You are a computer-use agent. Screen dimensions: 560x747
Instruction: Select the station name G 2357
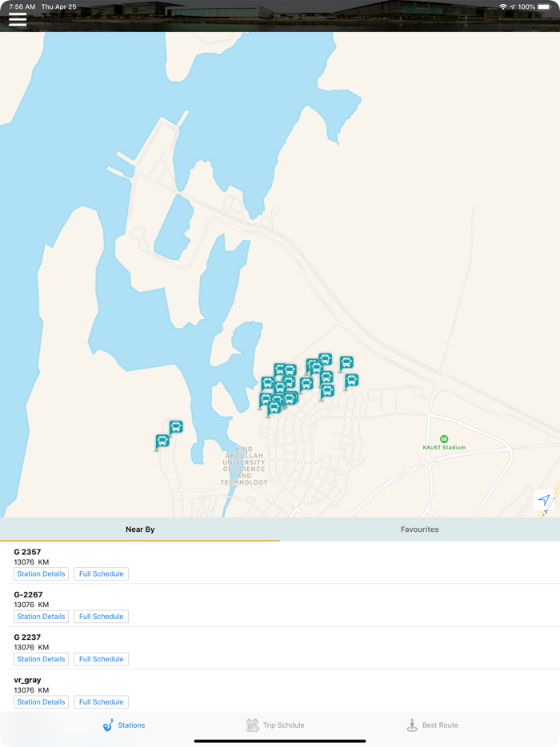27,552
